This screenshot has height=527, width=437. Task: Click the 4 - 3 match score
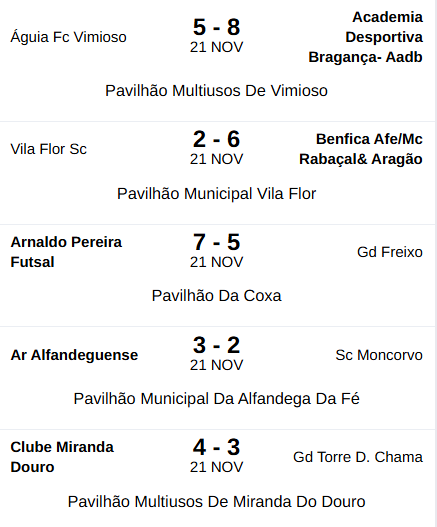click(x=216, y=447)
